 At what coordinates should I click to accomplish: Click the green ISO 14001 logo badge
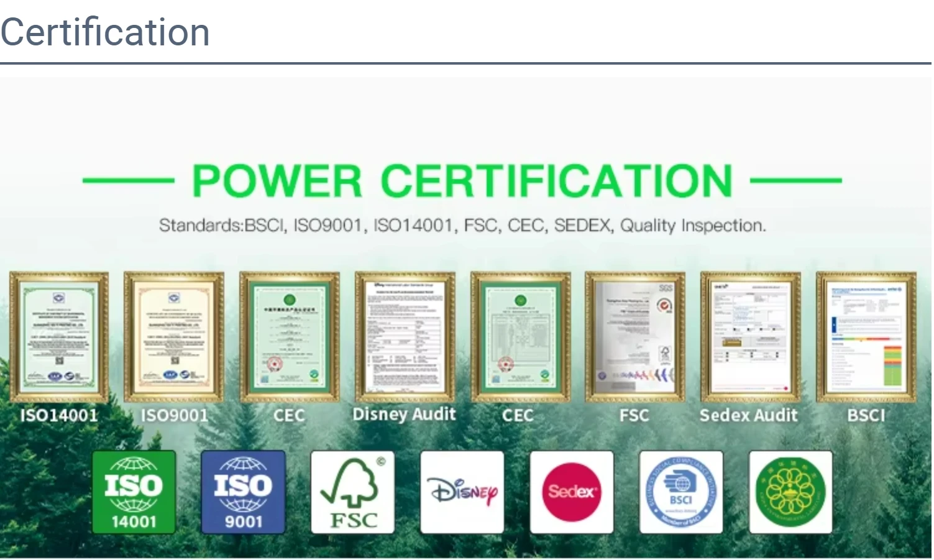(134, 492)
